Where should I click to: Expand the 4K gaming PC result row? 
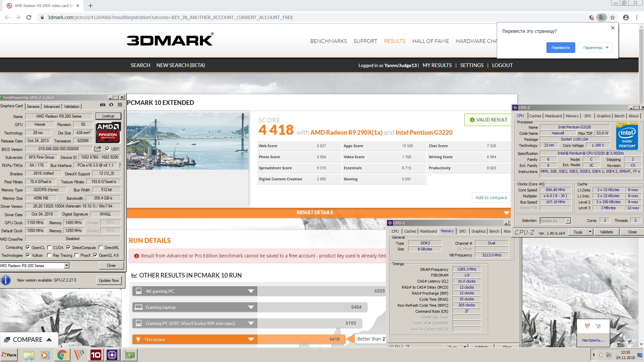tap(251, 291)
